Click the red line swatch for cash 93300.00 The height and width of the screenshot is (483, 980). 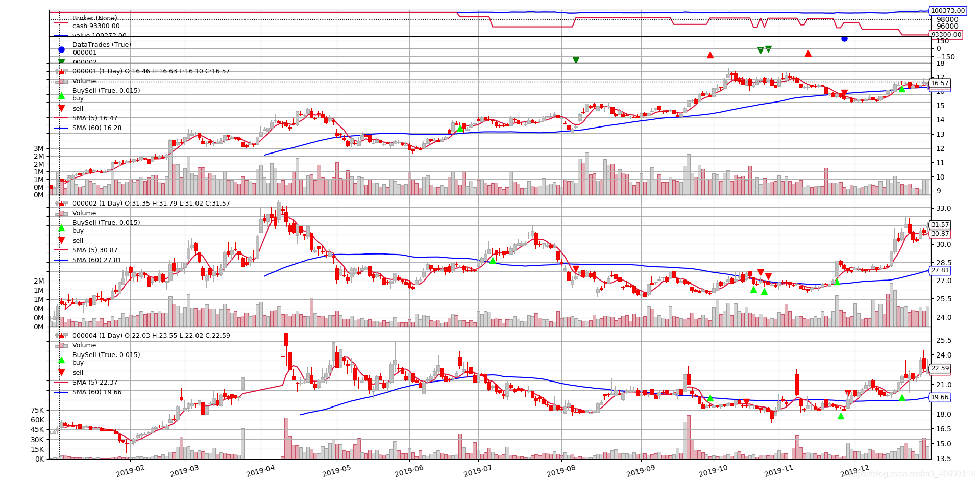[61, 23]
